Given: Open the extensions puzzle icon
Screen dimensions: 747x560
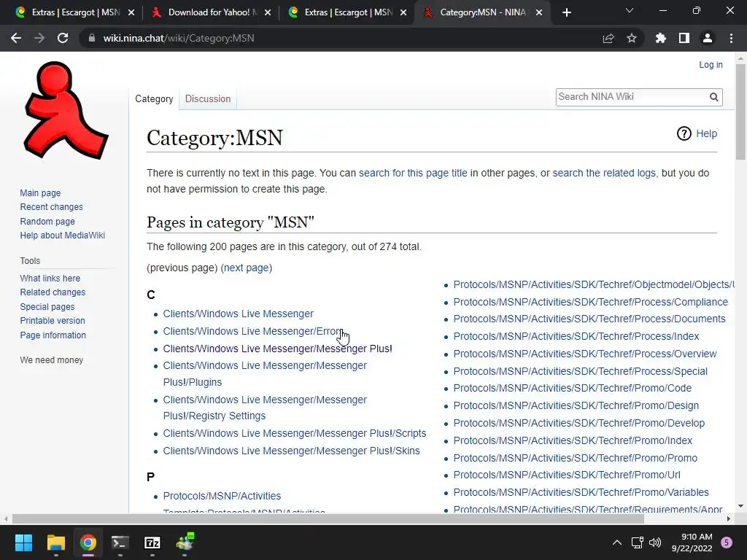Looking at the screenshot, I should (660, 38).
